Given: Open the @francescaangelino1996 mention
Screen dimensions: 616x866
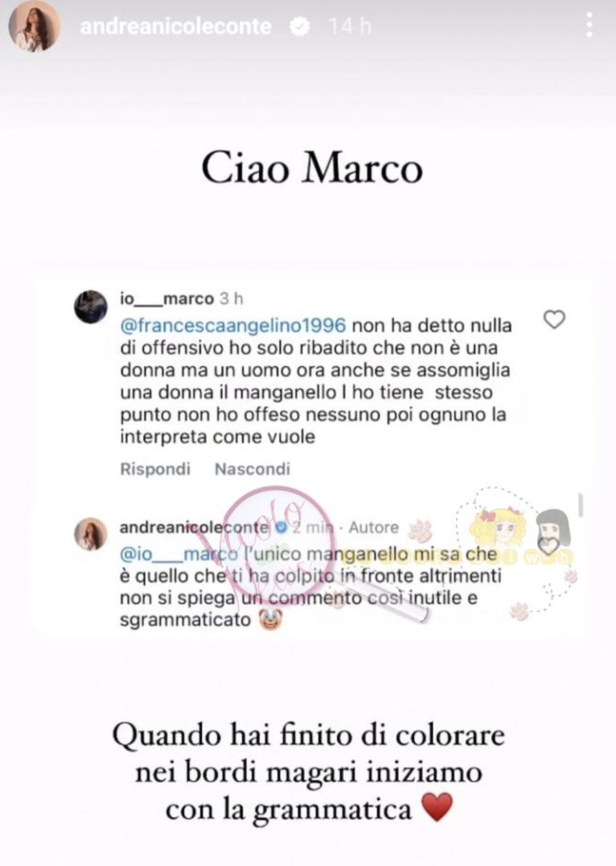Looking at the screenshot, I should tap(233, 325).
